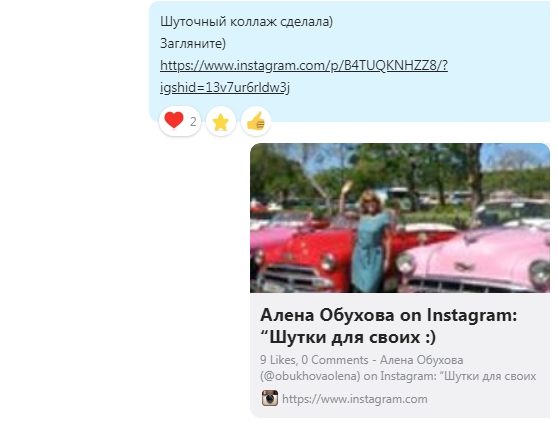Click the thumbs-up reaction
The image size is (558, 427).
[x=256, y=121]
